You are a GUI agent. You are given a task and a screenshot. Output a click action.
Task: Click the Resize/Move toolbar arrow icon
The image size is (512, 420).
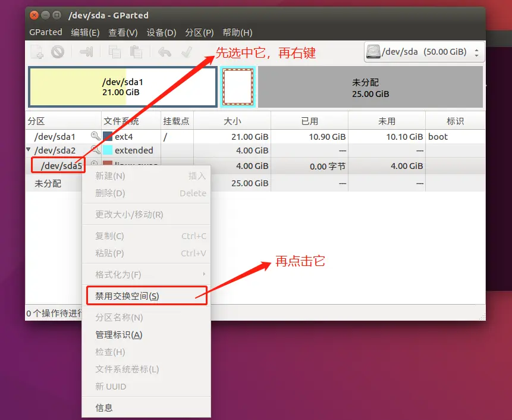[x=87, y=52]
